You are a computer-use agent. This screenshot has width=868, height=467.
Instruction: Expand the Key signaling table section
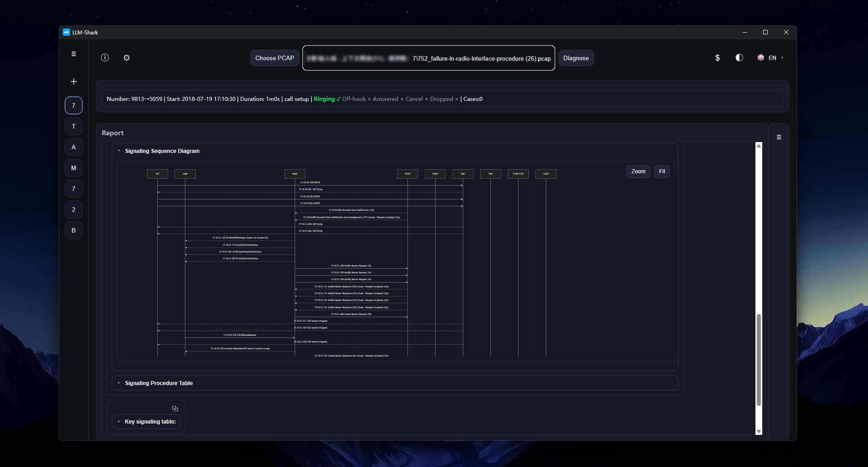click(150, 422)
